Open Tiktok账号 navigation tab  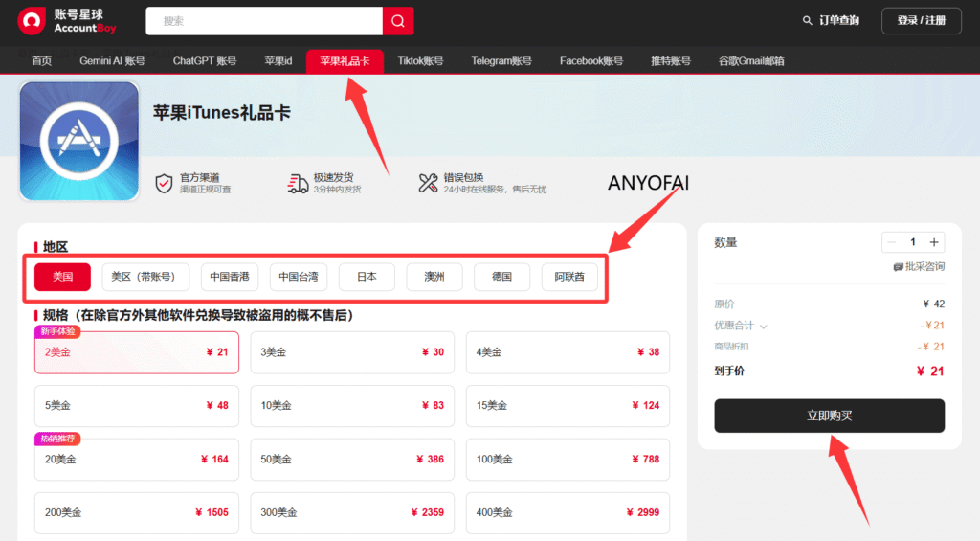click(x=421, y=61)
